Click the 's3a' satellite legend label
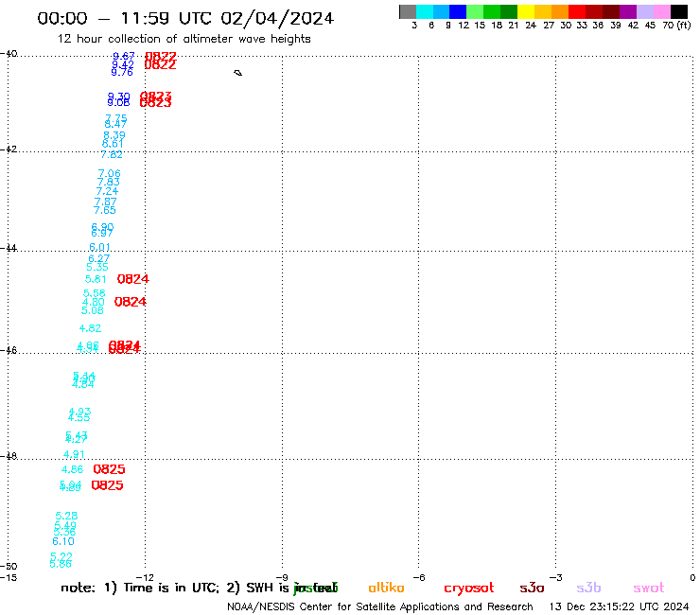 coord(532,588)
